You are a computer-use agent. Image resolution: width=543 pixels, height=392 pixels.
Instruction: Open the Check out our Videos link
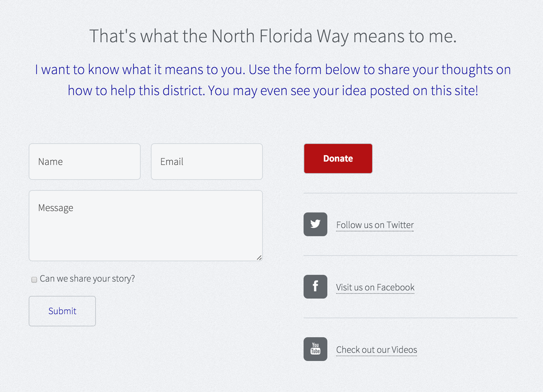coord(376,349)
